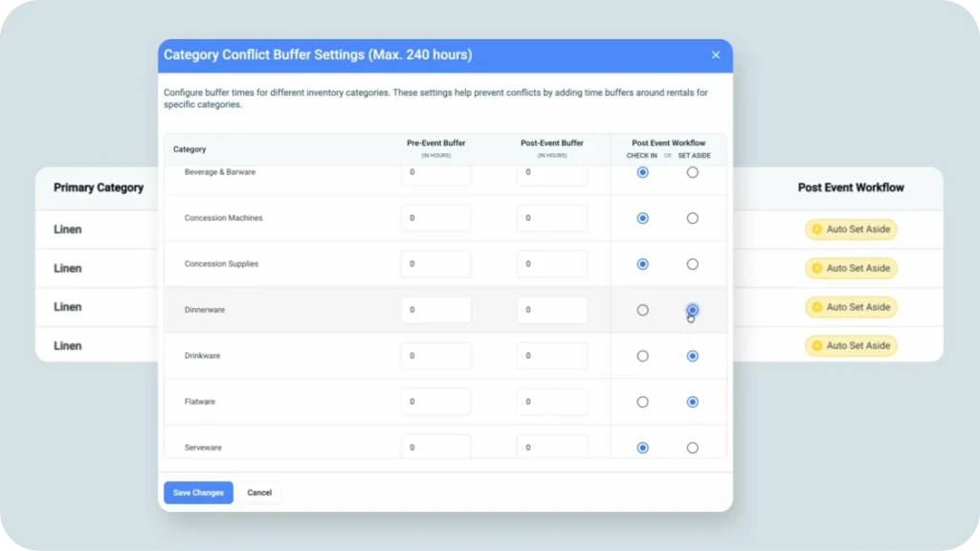Focus Pre-Event Buffer field for Drinkware
Viewport: 980px width, 551px height.
(x=435, y=356)
